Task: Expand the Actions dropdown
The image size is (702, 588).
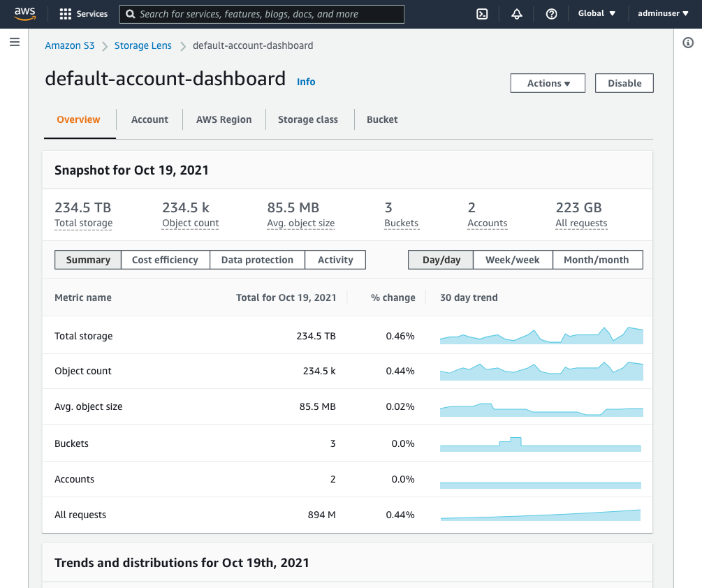Action: coord(548,83)
